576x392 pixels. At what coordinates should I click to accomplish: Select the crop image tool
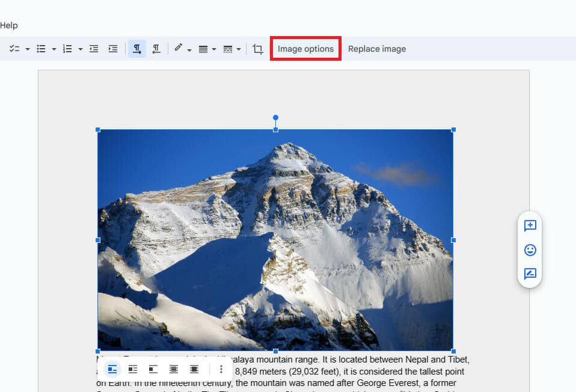[x=258, y=49]
